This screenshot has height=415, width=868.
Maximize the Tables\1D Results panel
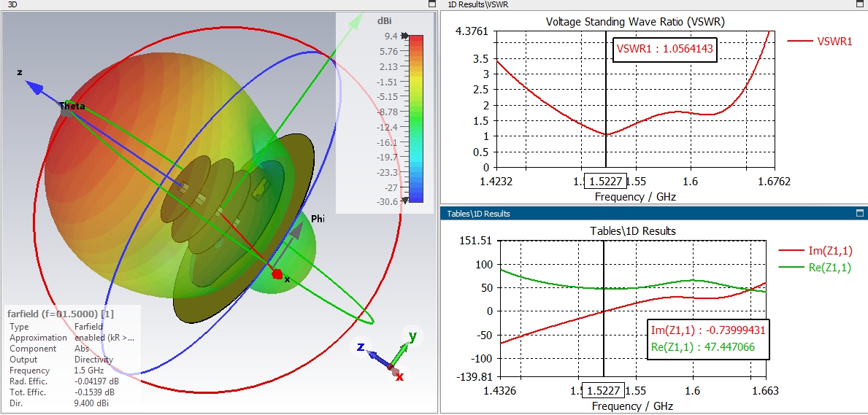click(860, 213)
